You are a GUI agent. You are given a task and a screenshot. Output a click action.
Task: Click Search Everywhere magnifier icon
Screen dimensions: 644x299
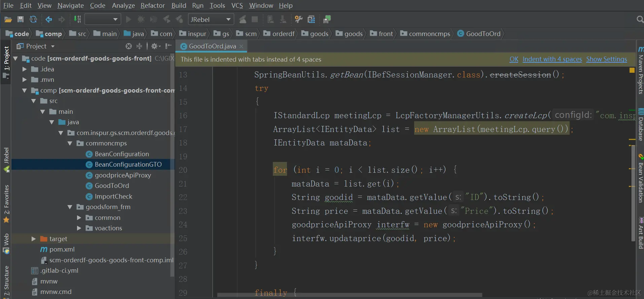(640, 20)
